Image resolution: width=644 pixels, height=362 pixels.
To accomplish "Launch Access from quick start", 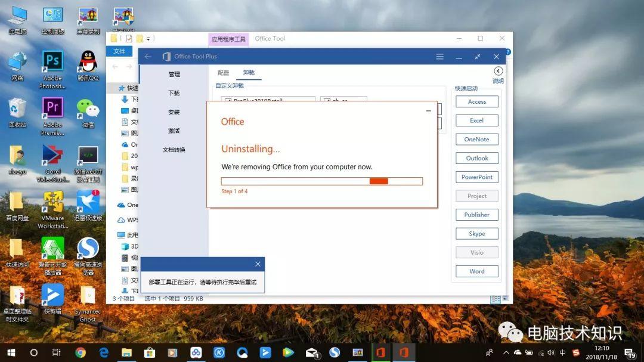I will pyautogui.click(x=477, y=101).
